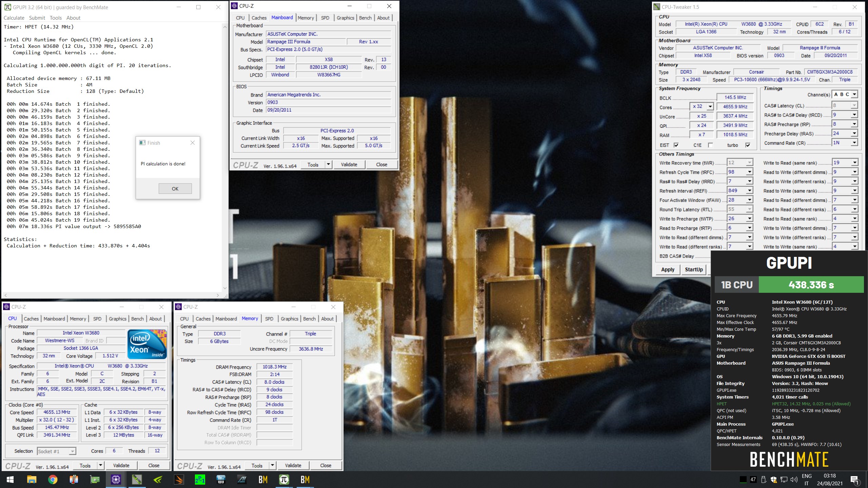The image size is (868, 488).
Task: Click OK in the Finish dialog
Action: coord(175,189)
